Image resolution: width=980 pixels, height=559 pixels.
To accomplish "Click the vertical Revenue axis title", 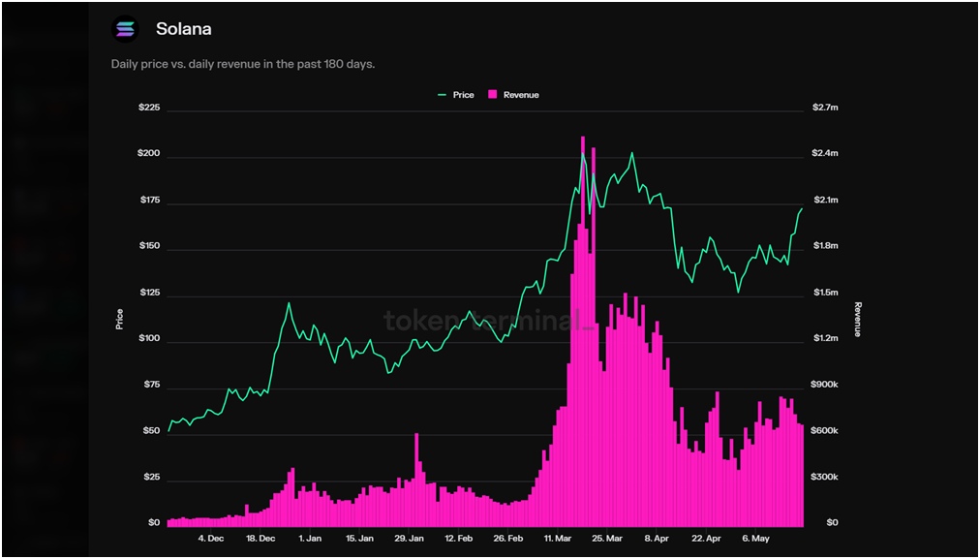I will tap(858, 320).
